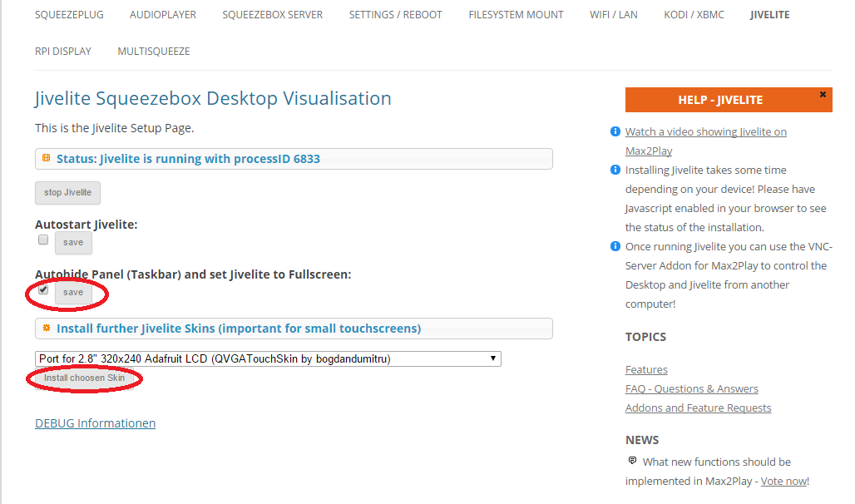This screenshot has height=504, width=855.
Task: Open the AUDIOPLAYER tab
Action: (x=162, y=15)
